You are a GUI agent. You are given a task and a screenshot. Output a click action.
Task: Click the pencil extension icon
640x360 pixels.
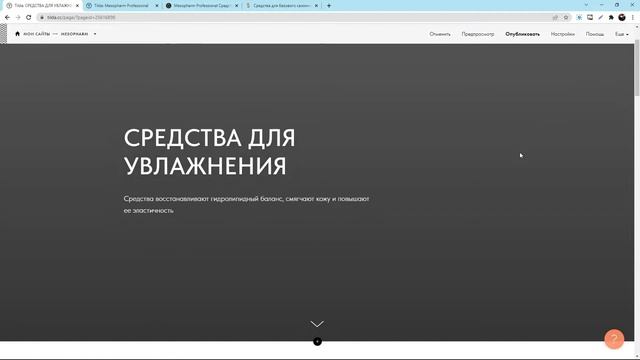tap(600, 18)
